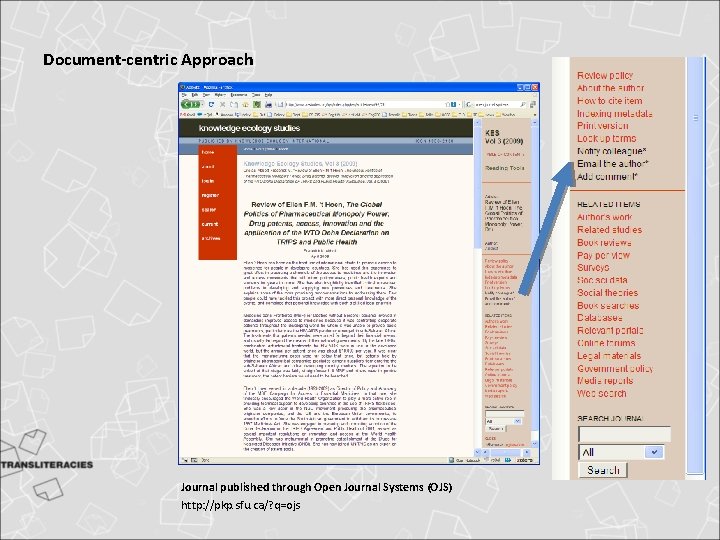The image size is (720, 540).
Task: Go to 'home' in the red journal menu
Action: click(x=208, y=152)
